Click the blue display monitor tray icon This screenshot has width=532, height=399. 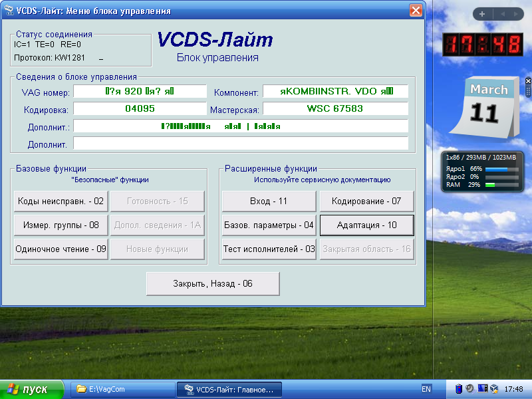click(x=483, y=388)
